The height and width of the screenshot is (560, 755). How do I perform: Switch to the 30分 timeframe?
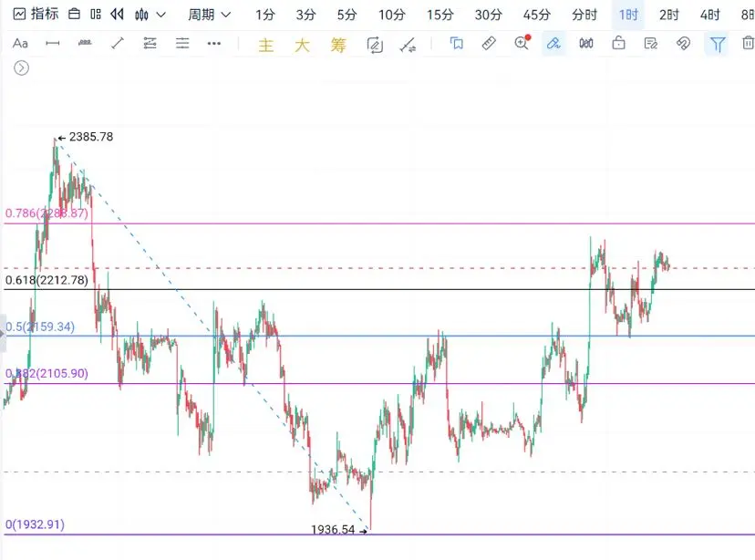coord(488,15)
